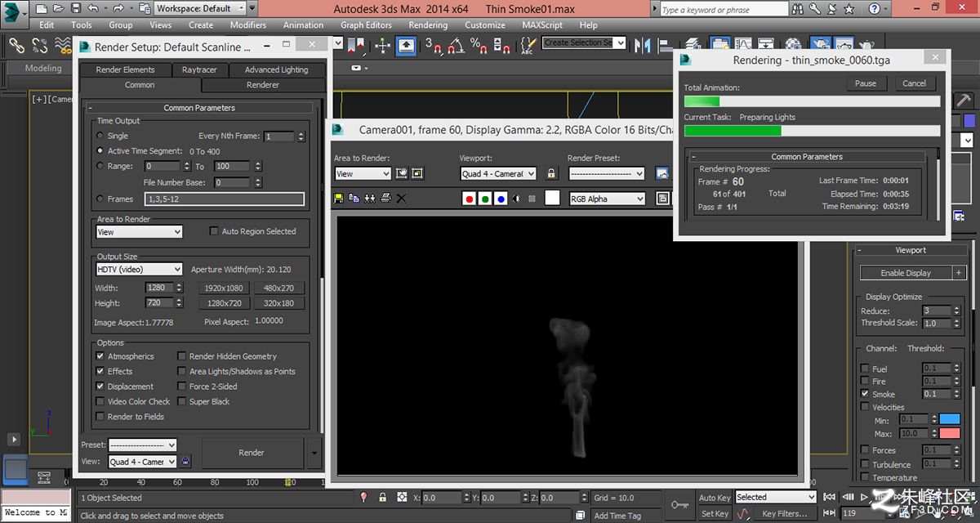Click the Redo arrow icon
This screenshot has width=980, height=523.
(119, 8)
